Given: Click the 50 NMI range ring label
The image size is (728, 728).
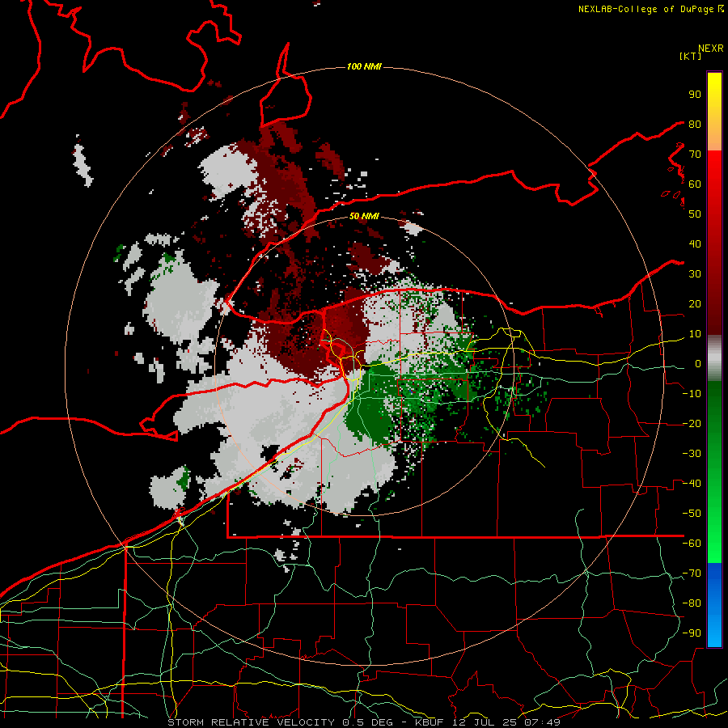Looking at the screenshot, I should point(363,216).
